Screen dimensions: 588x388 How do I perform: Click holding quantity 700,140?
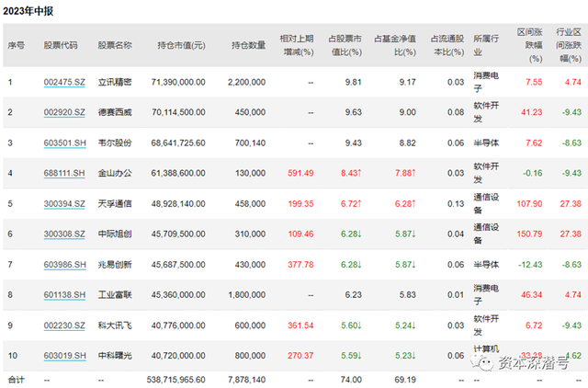coord(250,143)
